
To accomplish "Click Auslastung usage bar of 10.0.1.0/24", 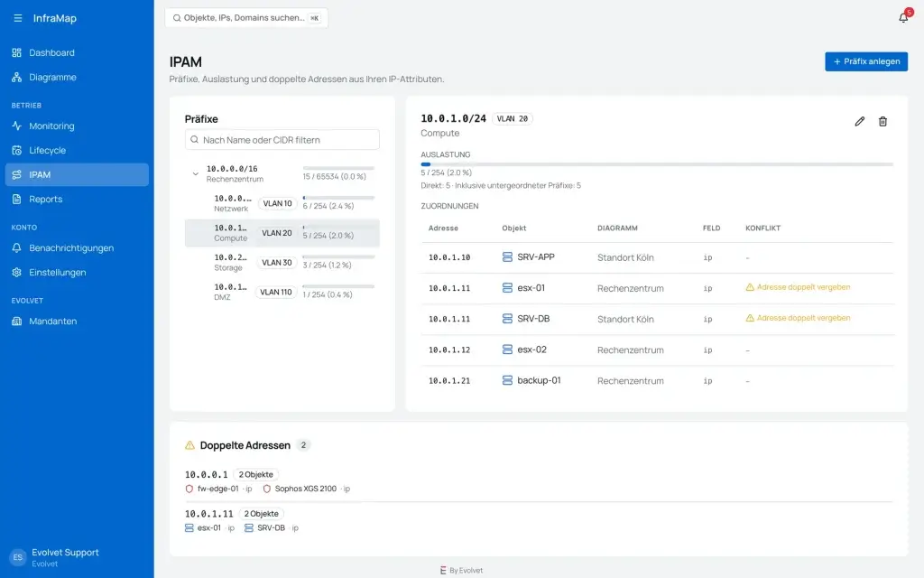I will point(657,164).
